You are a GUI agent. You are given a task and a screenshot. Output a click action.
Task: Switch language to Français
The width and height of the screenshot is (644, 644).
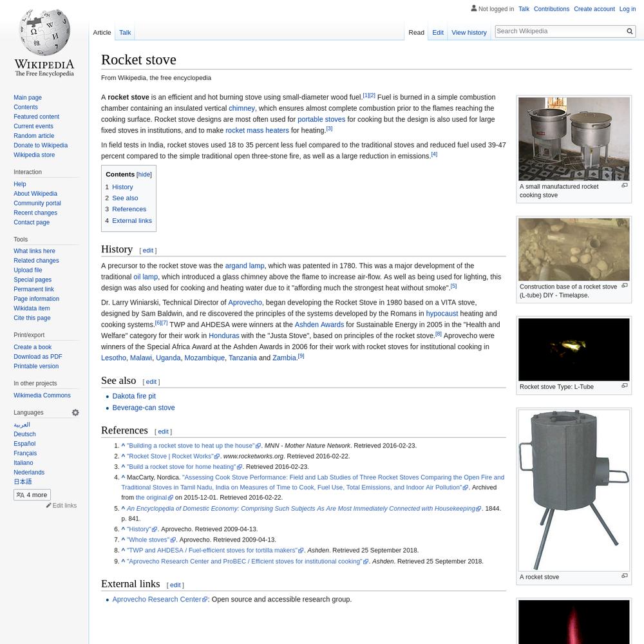coord(25,453)
